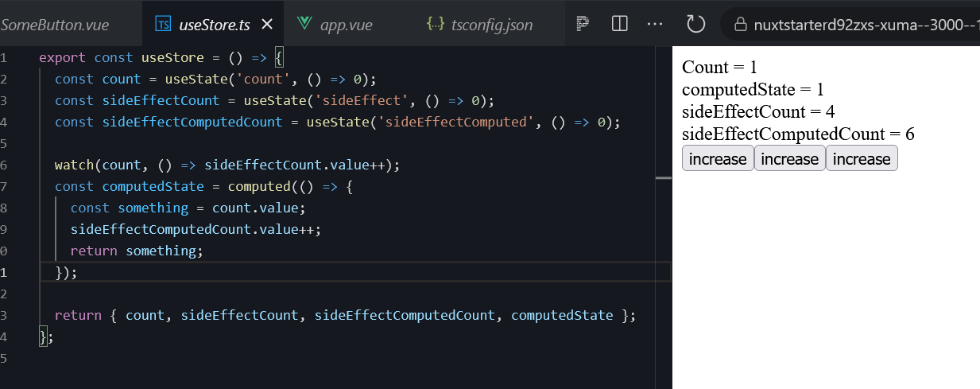Click line number 7 in the gutter

tap(4, 186)
